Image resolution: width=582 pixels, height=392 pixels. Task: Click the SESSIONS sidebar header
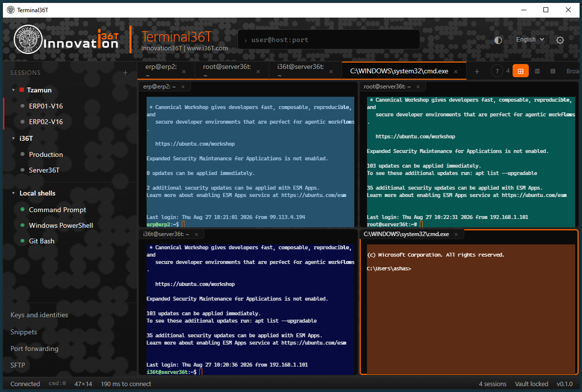25,73
